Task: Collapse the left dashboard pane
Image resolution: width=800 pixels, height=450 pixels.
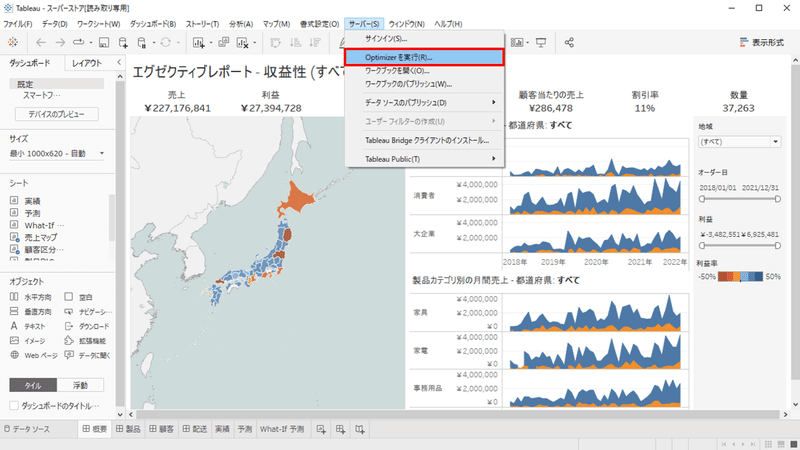Action: coord(119,62)
